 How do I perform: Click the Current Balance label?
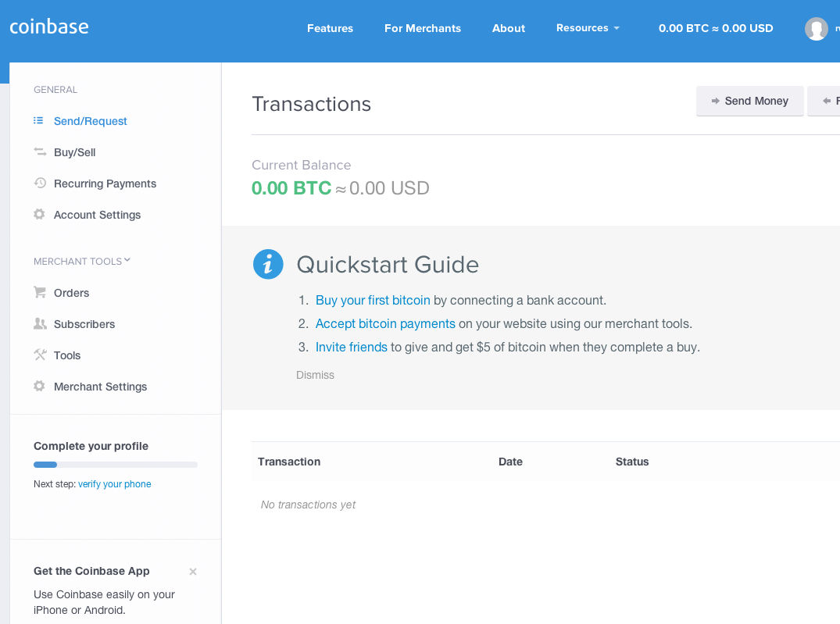(301, 165)
